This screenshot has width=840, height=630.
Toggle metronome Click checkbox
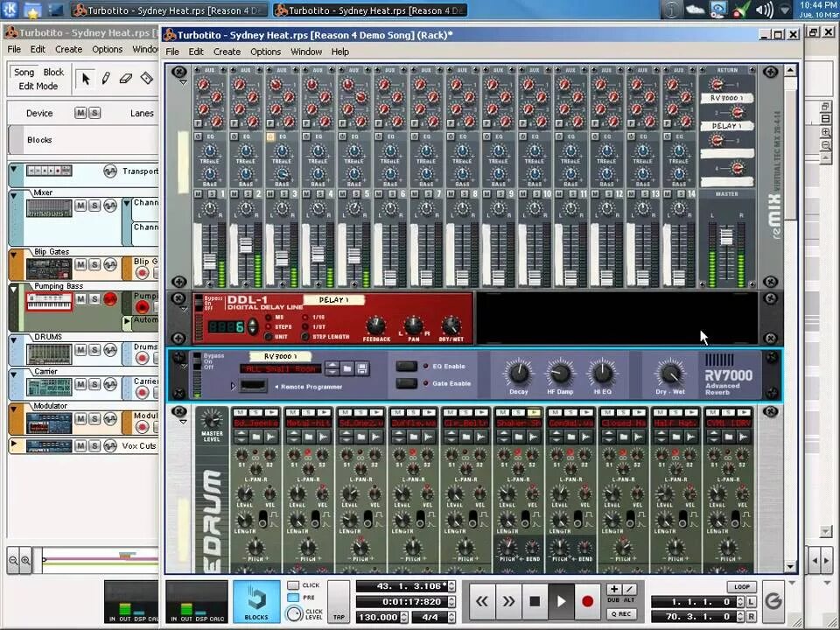(293, 585)
